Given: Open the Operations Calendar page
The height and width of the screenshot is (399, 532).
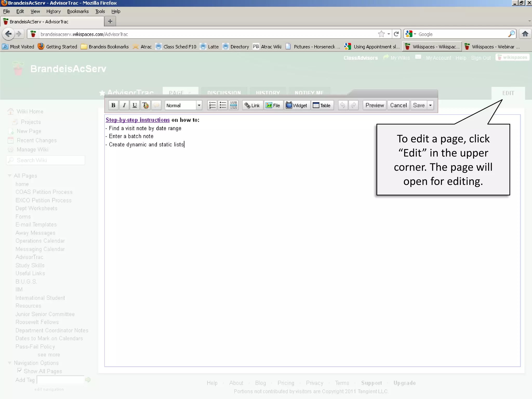Looking at the screenshot, I should click(40, 241).
